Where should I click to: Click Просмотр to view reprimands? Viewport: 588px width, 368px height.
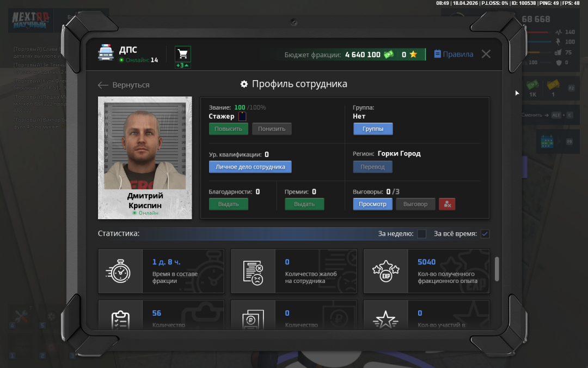(372, 204)
